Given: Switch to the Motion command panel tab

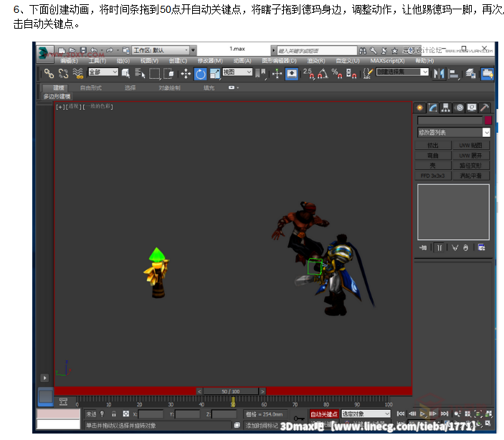Looking at the screenshot, I should pyautogui.click(x=460, y=107).
